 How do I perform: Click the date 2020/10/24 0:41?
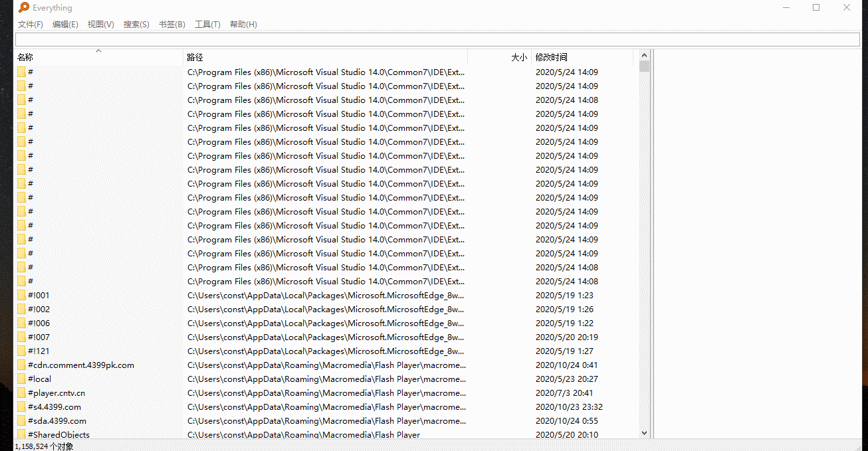coord(567,365)
